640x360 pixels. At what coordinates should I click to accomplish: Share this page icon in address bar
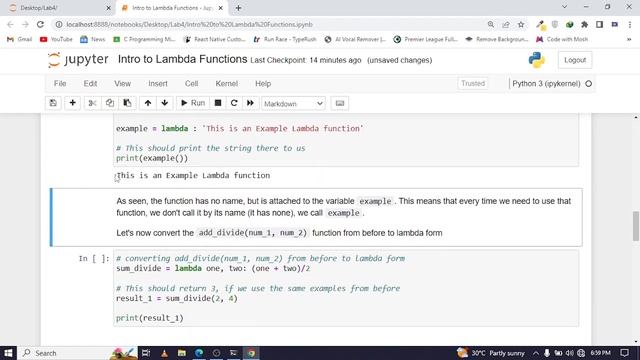[506, 24]
